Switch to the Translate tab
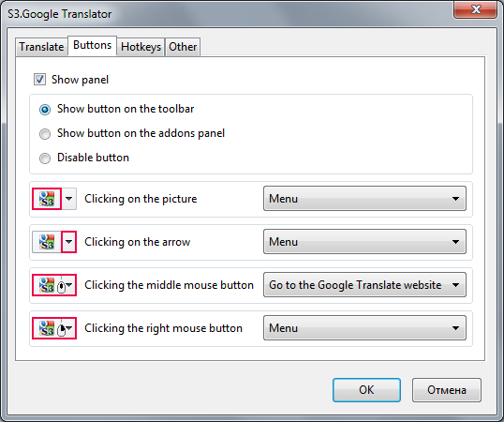The image size is (504, 422). (x=41, y=47)
